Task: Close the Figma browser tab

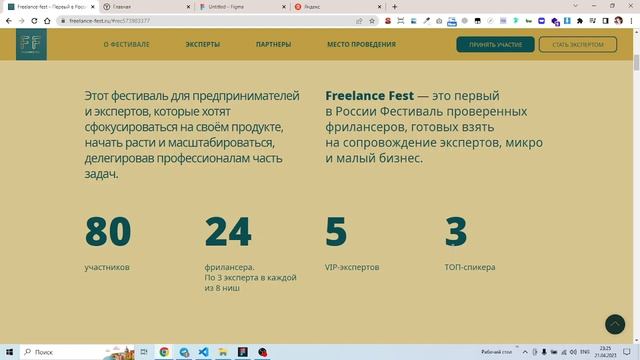Action: (x=284, y=7)
